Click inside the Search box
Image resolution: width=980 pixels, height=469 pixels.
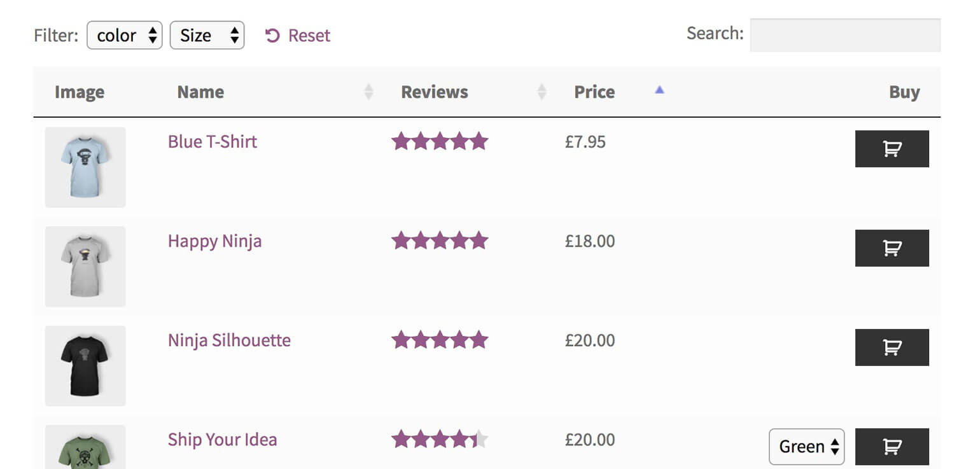845,35
